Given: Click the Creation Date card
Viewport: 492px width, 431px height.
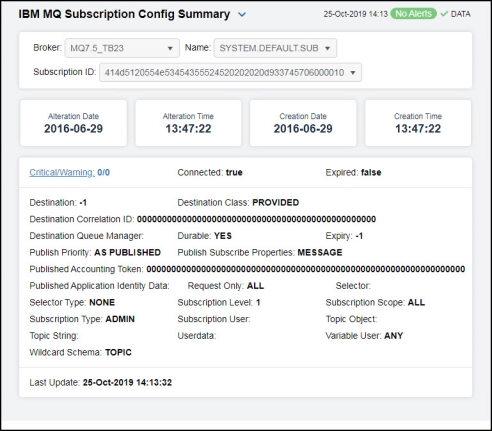Looking at the screenshot, I should click(x=303, y=123).
